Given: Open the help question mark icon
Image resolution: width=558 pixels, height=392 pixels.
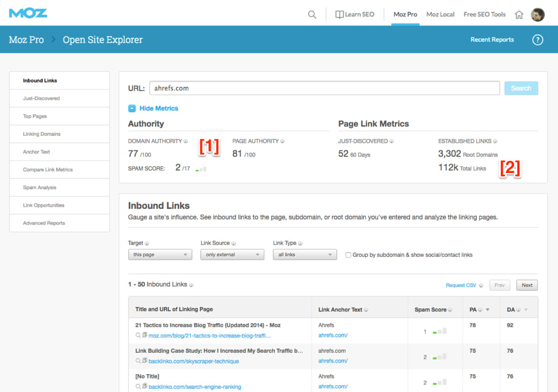Looking at the screenshot, I should 538,40.
